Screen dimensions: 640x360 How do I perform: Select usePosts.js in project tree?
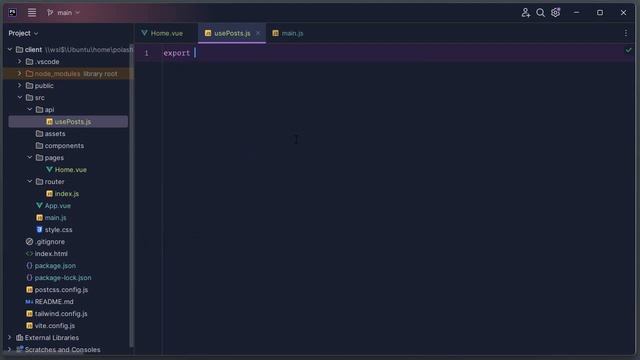coord(68,122)
